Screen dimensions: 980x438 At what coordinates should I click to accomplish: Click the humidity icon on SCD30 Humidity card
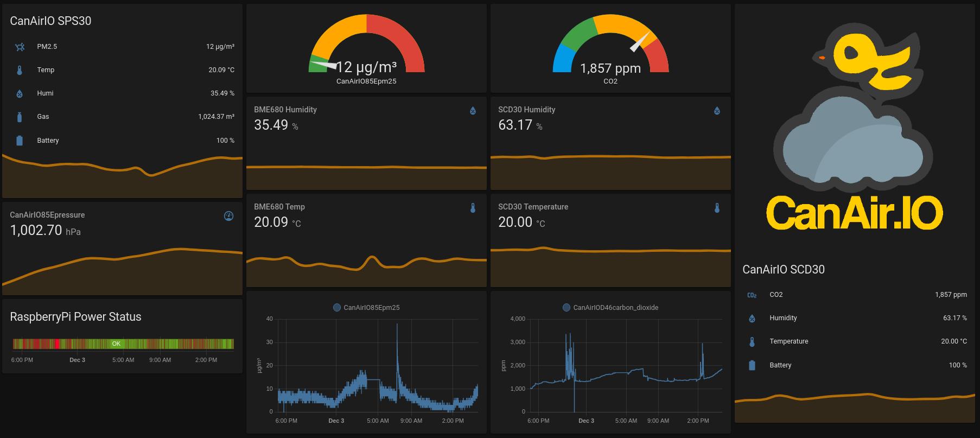[717, 111]
